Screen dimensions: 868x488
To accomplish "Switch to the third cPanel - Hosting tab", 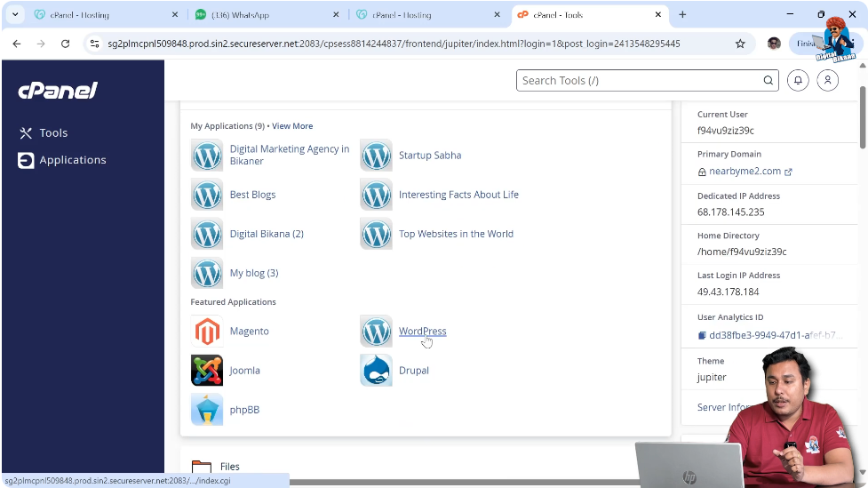I will tap(427, 15).
